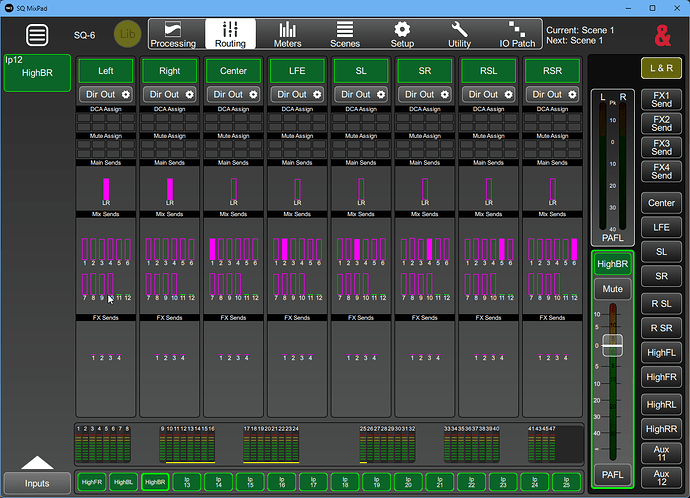Toggle the Mute button for HighBR
This screenshot has height=498, width=690.
click(612, 290)
